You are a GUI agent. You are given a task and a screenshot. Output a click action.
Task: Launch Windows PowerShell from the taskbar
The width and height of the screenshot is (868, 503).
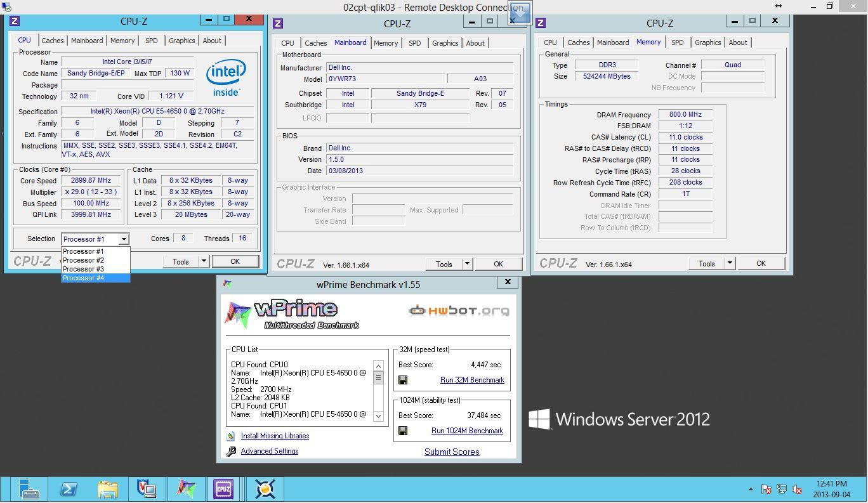click(x=69, y=489)
